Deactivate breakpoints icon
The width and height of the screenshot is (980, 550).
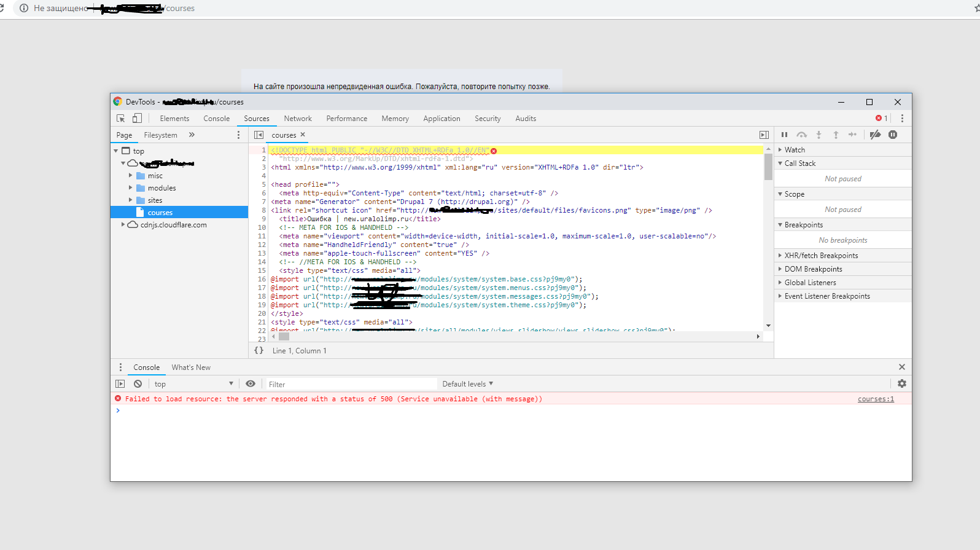[876, 135]
